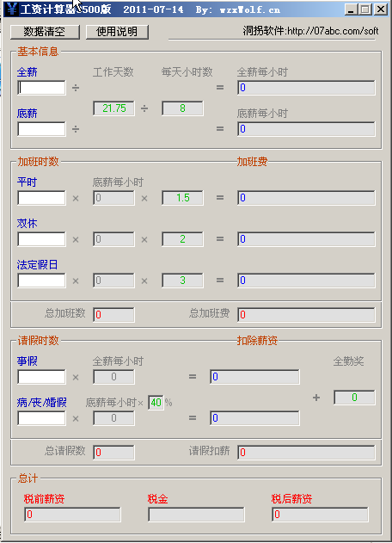Click the 双休 overtime hours input
Screen dimensions: 392x543
(41, 239)
